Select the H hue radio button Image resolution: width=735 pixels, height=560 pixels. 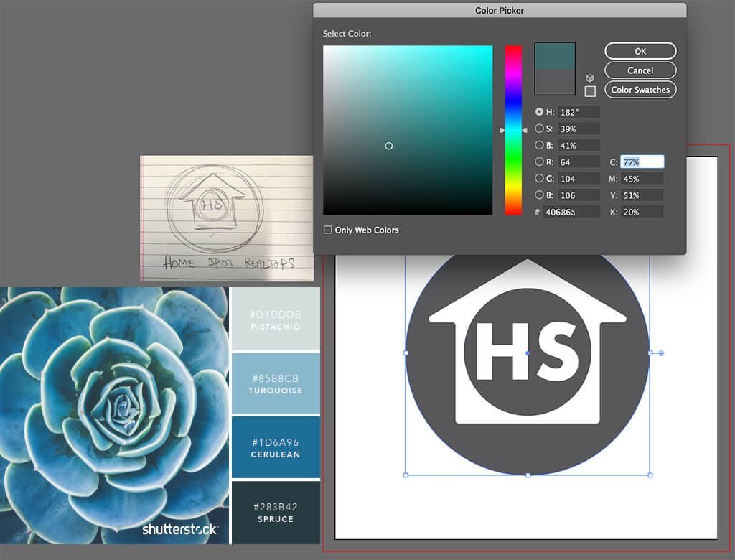click(539, 111)
